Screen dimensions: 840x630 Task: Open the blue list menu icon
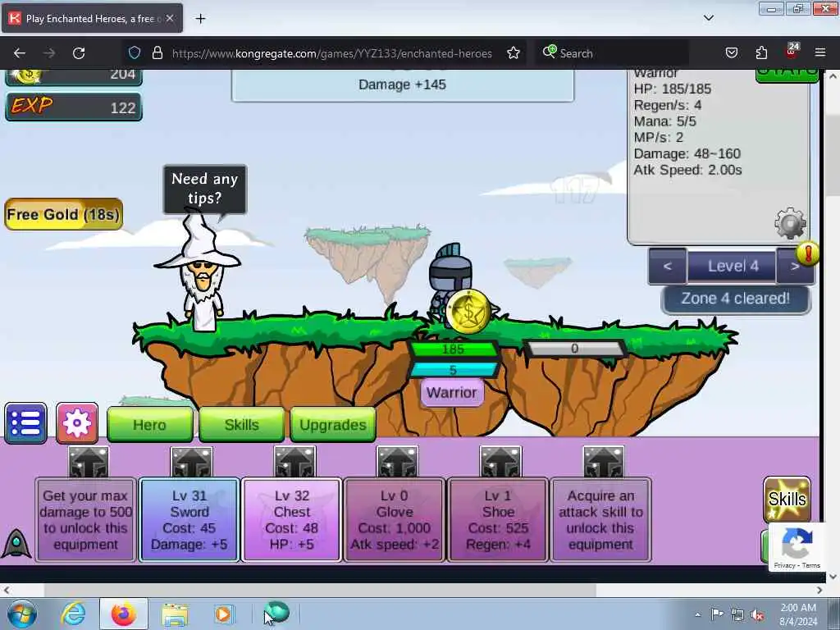point(25,423)
